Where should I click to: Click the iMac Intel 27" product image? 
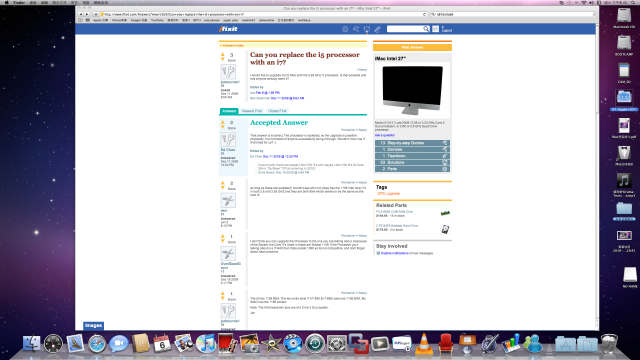412,90
